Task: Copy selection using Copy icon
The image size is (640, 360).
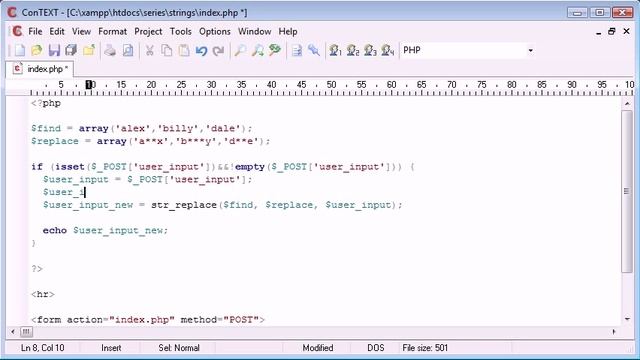Action: click(167, 51)
